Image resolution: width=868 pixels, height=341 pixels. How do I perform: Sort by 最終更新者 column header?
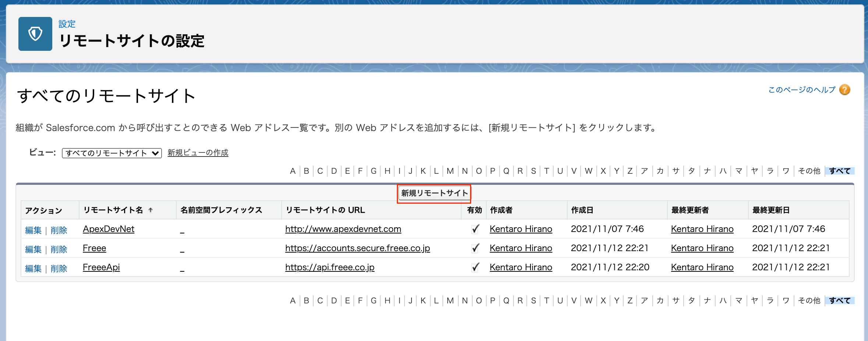[690, 210]
